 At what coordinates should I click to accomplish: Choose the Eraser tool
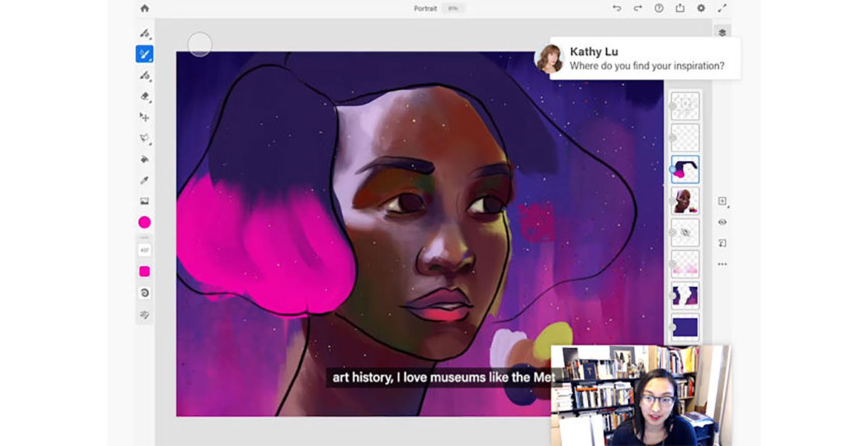pos(144,96)
